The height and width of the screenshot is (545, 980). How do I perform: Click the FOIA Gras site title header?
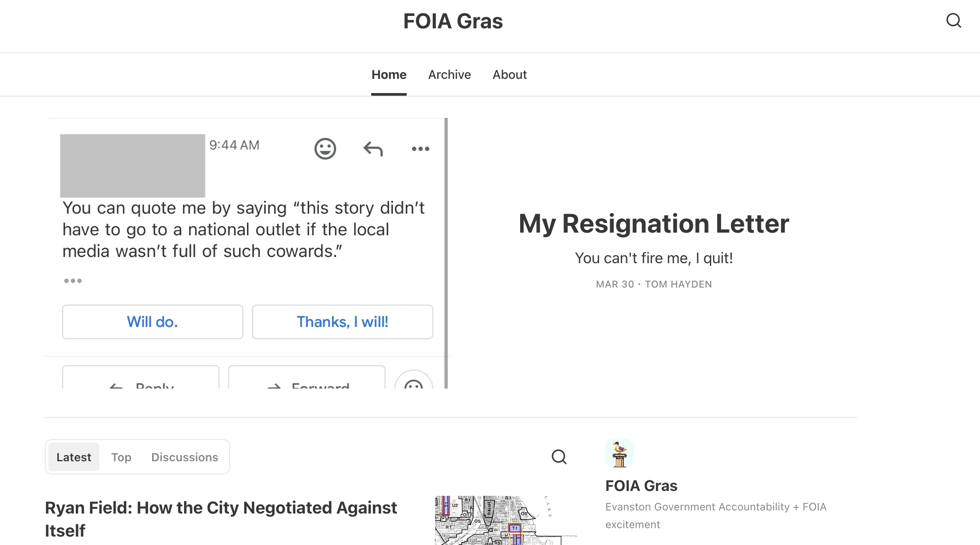[453, 21]
